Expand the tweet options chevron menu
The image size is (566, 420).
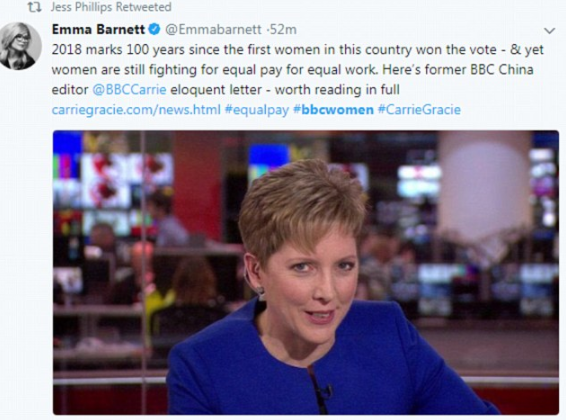pos(549,31)
